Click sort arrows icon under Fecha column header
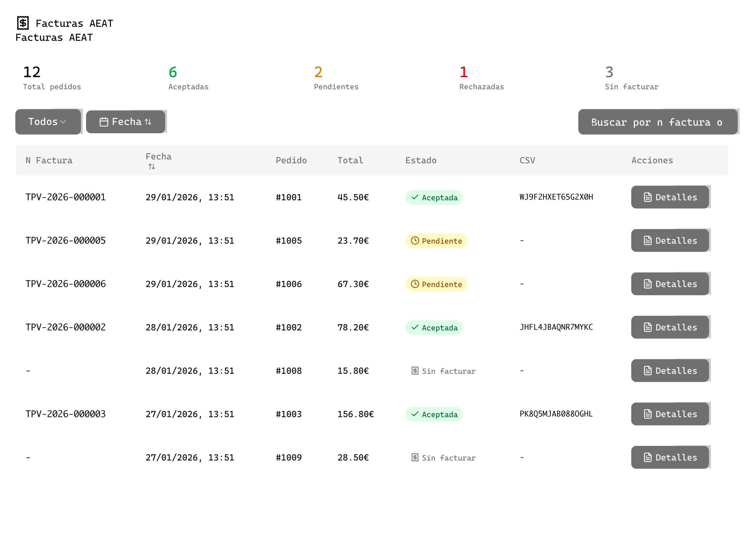Screen dimensions: 753x560 tap(151, 166)
